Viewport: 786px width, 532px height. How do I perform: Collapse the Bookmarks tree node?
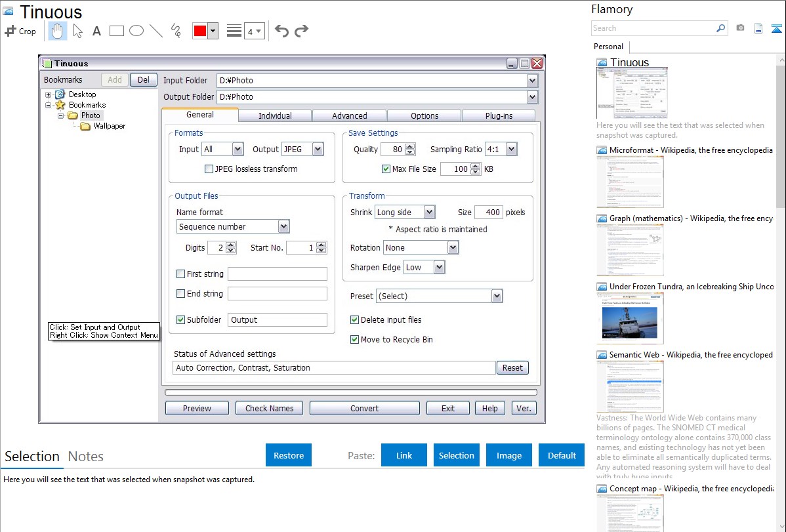[48, 106]
